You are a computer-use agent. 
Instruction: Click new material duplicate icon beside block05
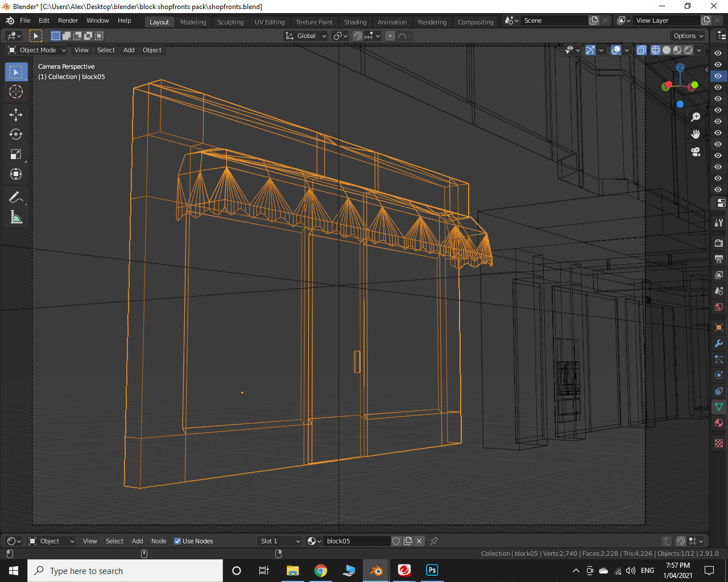pyautogui.click(x=408, y=541)
